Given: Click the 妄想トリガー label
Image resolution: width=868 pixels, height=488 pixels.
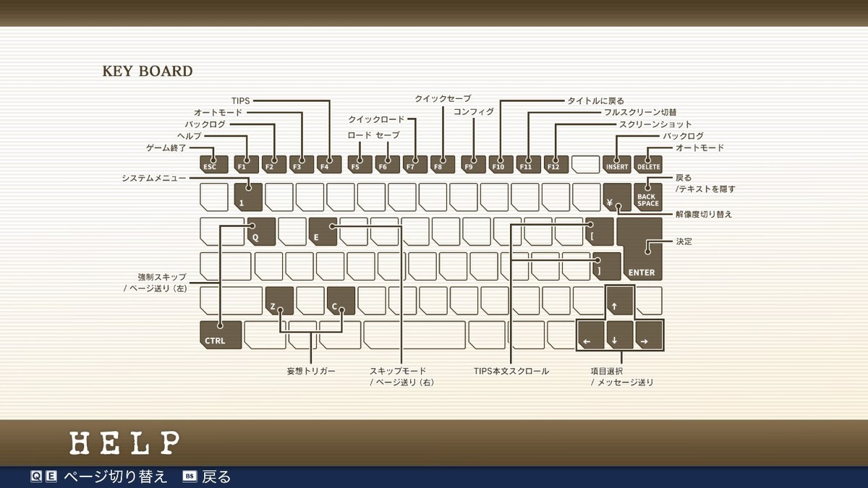Looking at the screenshot, I should click(311, 371).
